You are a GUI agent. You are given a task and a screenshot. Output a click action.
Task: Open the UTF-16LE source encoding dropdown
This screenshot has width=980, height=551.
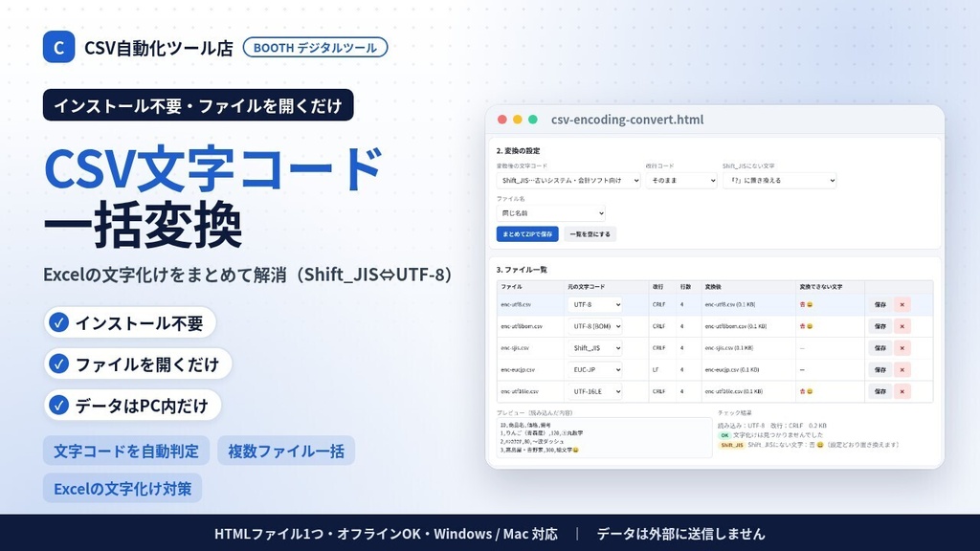point(595,391)
